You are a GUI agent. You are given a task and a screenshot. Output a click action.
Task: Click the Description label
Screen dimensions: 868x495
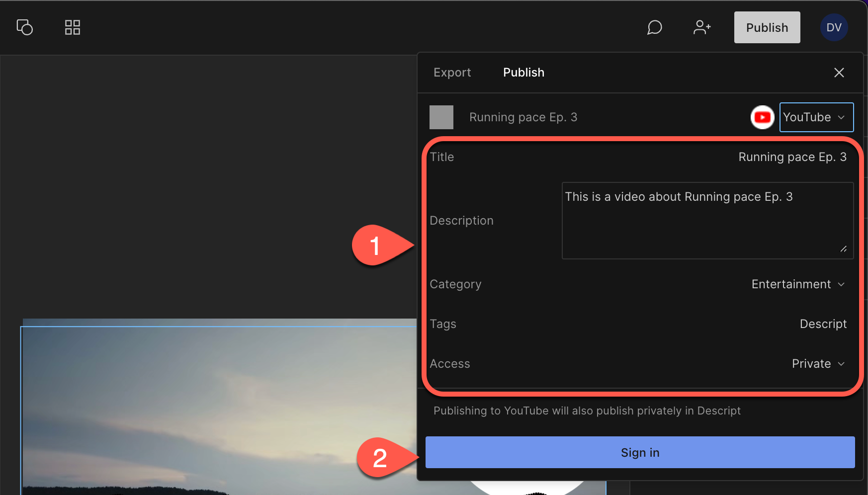[461, 221]
